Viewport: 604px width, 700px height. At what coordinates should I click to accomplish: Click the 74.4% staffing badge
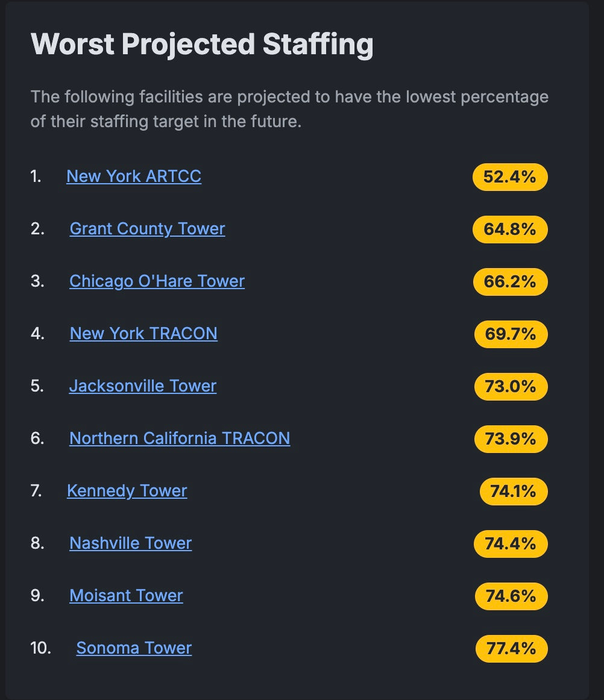[511, 544]
